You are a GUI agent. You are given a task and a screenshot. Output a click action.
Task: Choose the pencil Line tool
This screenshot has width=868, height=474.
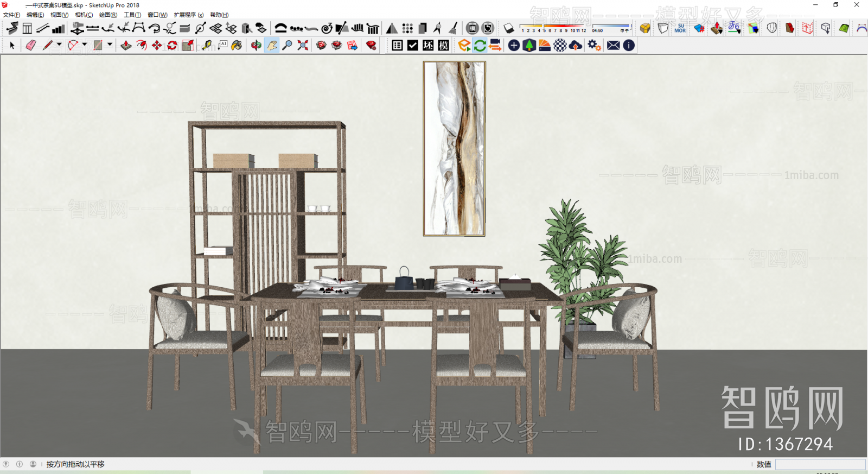(x=48, y=46)
